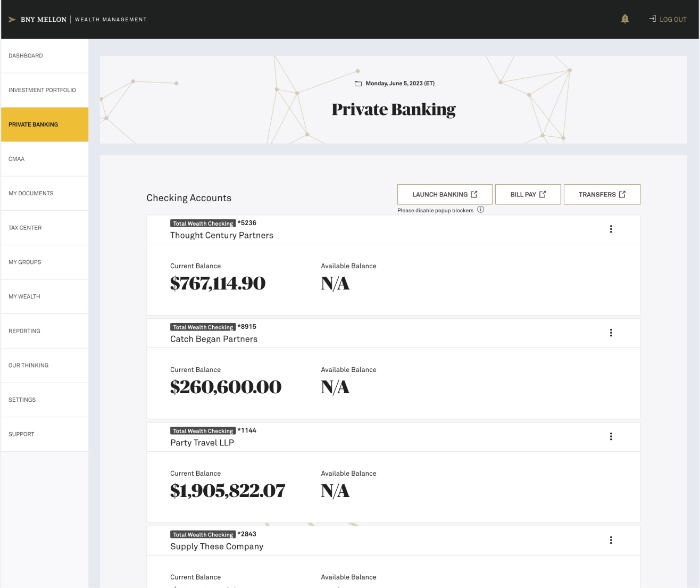Click the date Monday, June 5, 2023

point(400,84)
